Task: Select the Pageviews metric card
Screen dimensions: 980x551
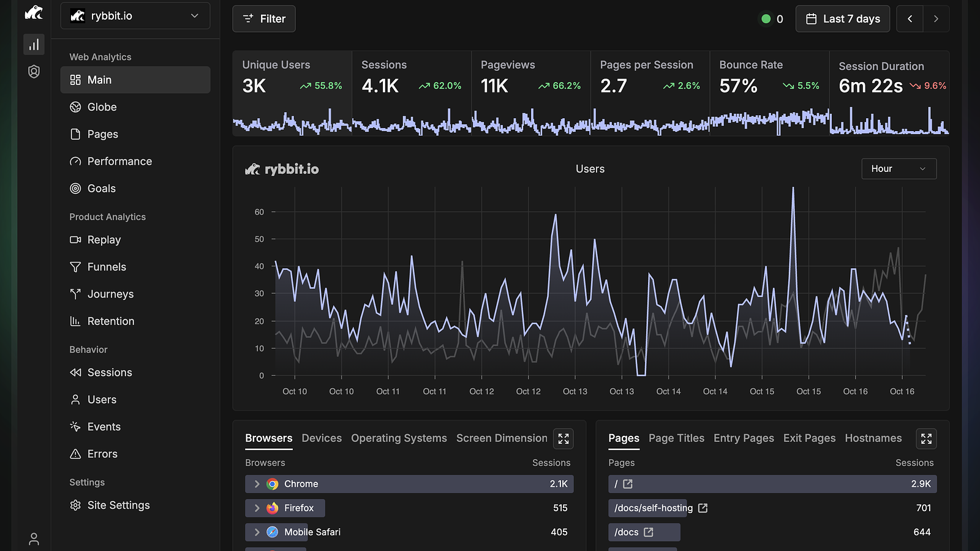Action: (531, 93)
